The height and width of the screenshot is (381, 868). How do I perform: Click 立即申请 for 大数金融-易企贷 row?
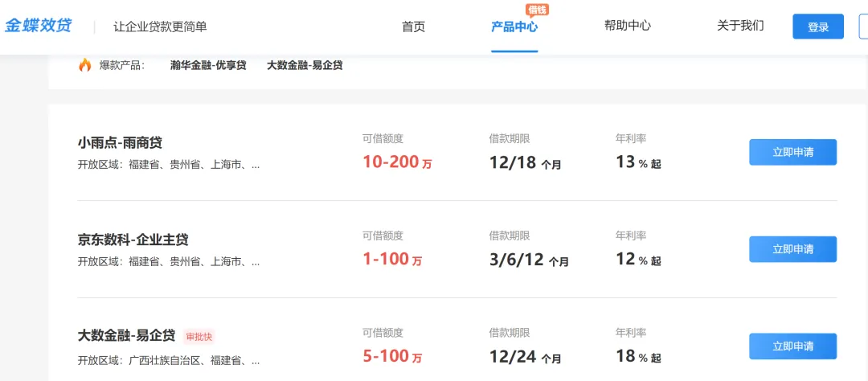coord(792,346)
